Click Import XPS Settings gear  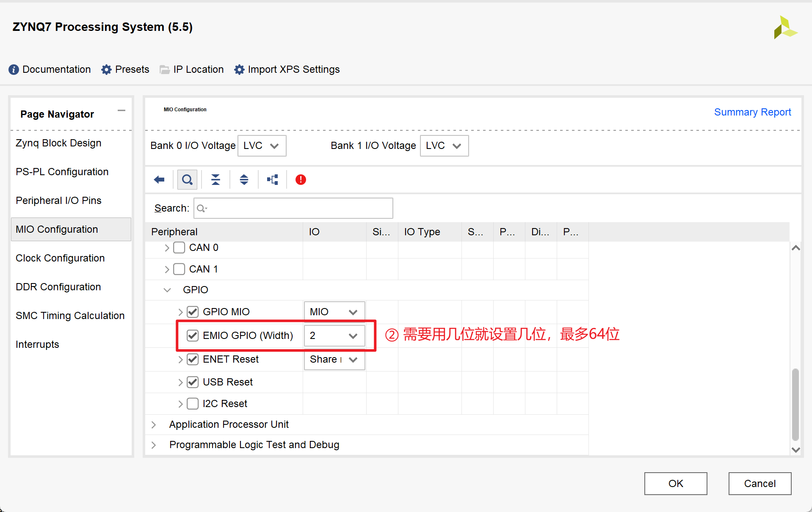287,69
